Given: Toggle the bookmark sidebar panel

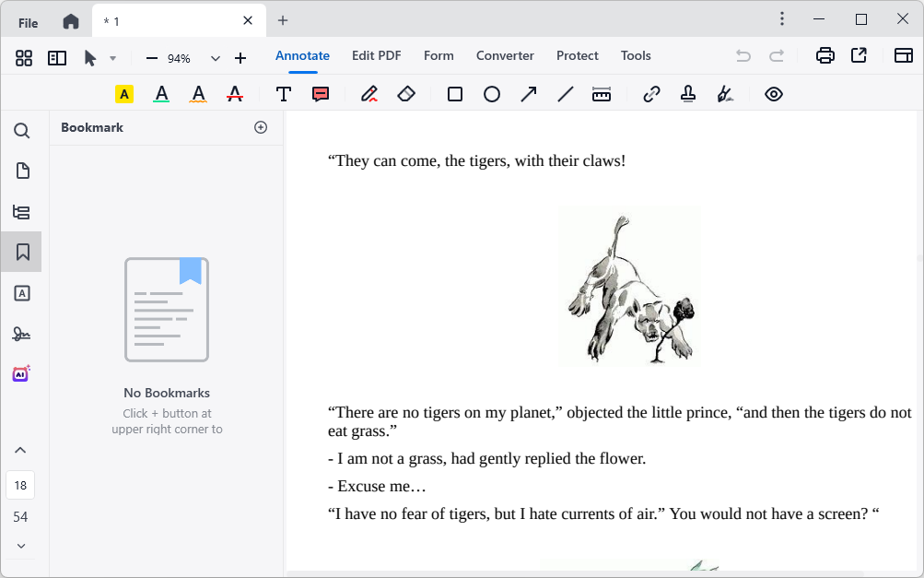Looking at the screenshot, I should click(22, 252).
